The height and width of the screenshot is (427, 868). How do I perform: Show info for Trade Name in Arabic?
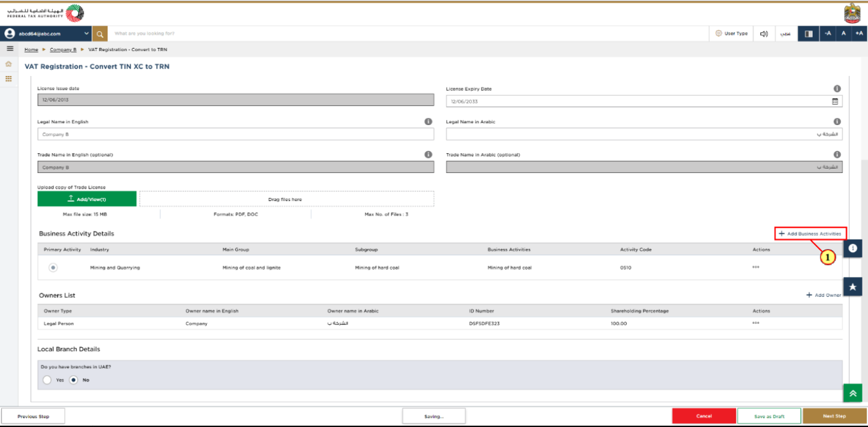tap(837, 154)
